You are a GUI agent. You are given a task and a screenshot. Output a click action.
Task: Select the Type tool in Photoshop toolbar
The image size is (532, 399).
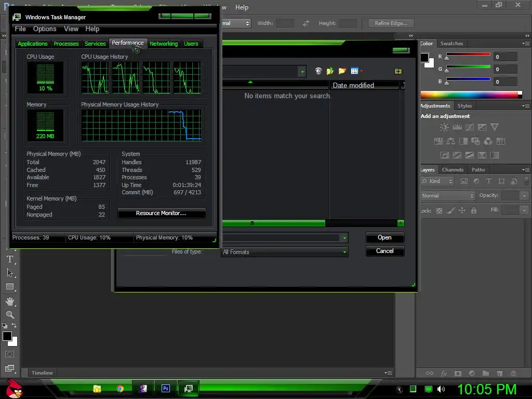coord(10,259)
